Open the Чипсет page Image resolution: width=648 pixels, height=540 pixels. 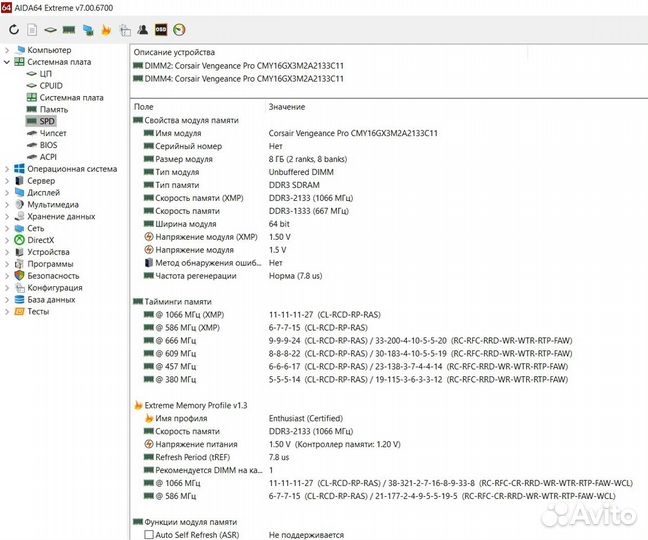tap(53, 133)
